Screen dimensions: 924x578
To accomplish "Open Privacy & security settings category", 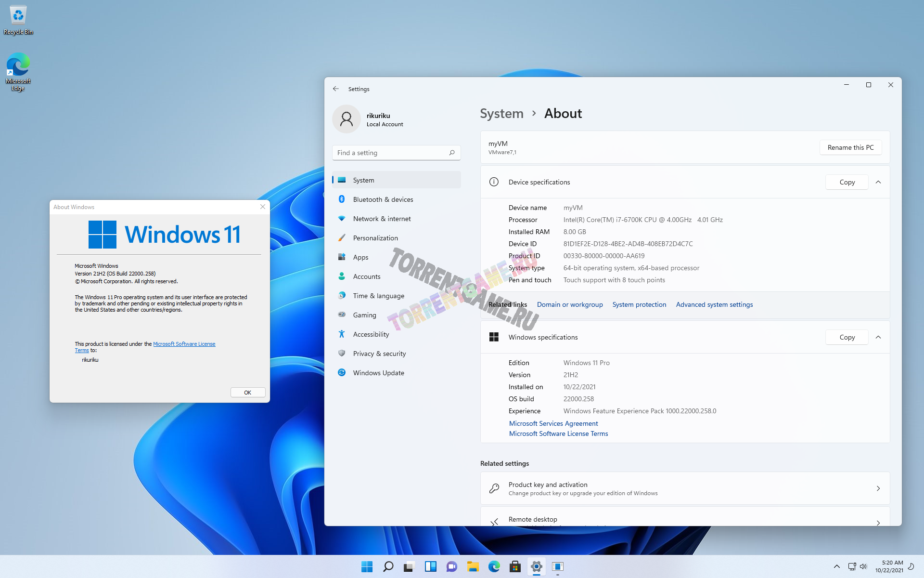I will 379,354.
